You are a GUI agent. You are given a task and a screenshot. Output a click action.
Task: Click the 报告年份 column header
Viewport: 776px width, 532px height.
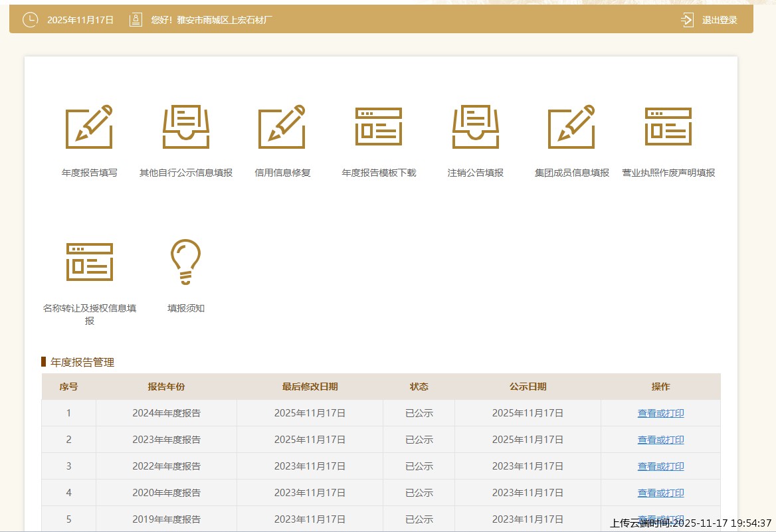click(166, 387)
